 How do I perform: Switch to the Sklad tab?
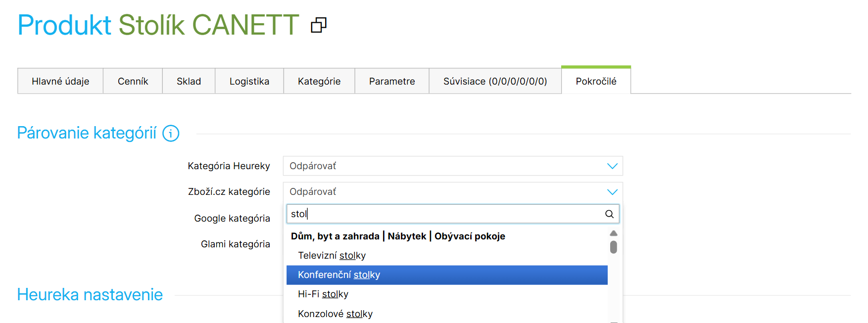[189, 81]
